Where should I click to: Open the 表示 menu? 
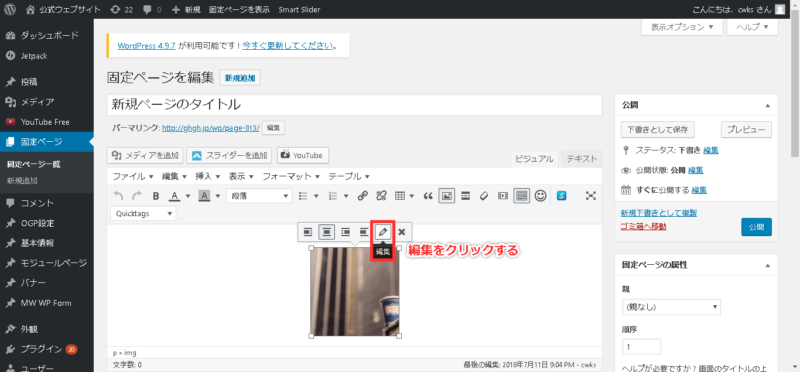coord(241,176)
